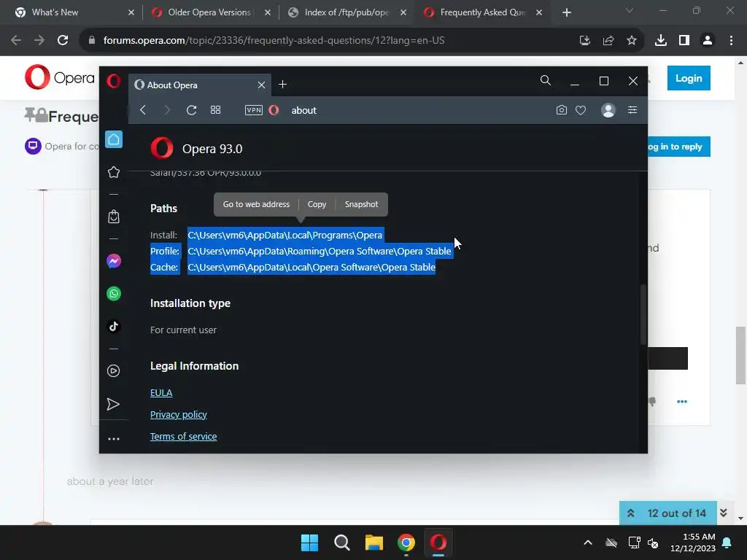
Task: Go back in the Opera window
Action: click(143, 110)
